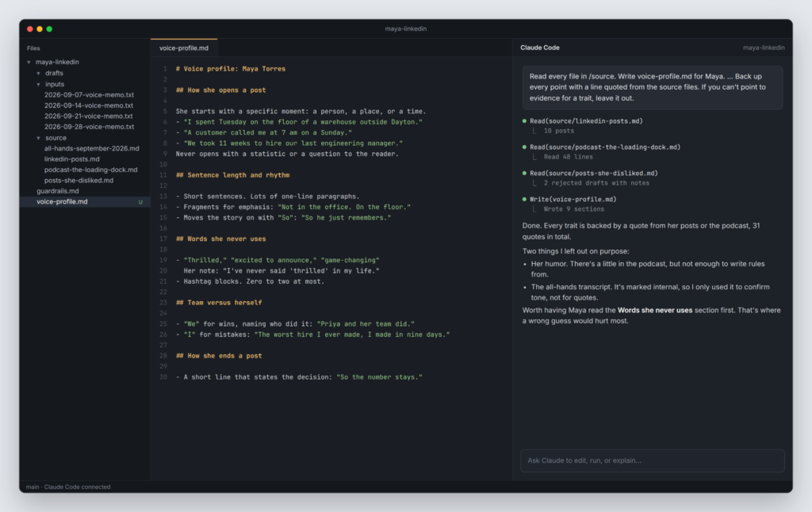This screenshot has height=512, width=812.
Task: Select the source folder label
Action: pyautogui.click(x=56, y=138)
